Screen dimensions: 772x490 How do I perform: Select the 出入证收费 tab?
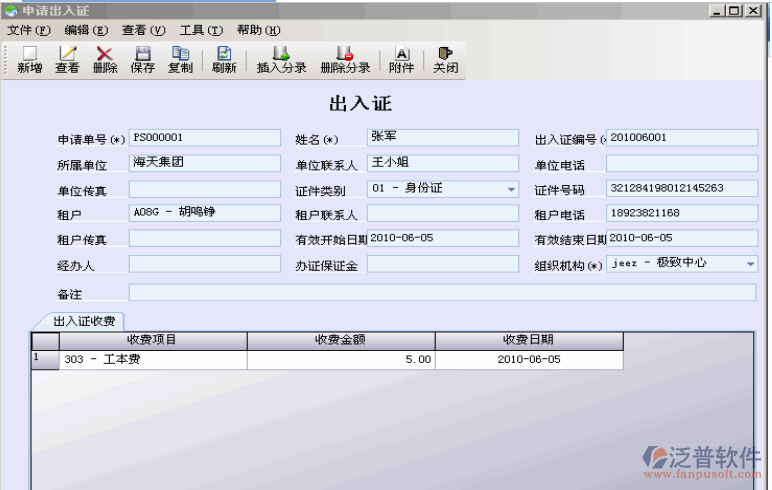coord(84,321)
